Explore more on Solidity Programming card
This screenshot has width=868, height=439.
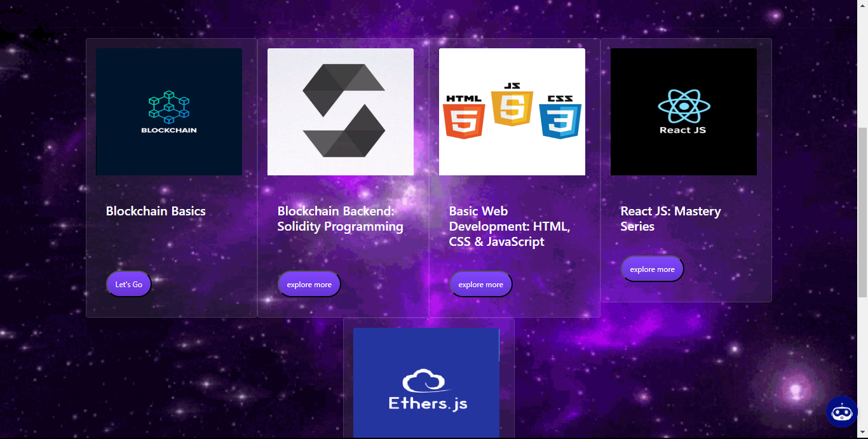[309, 285]
